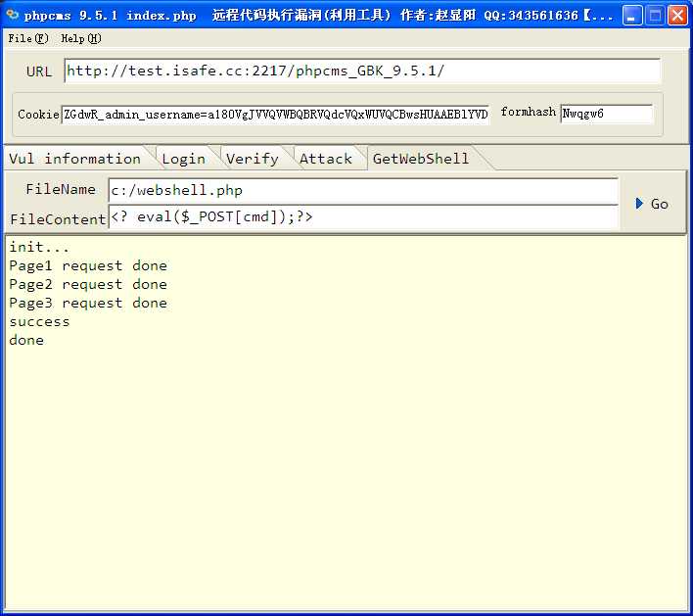The width and height of the screenshot is (693, 616).
Task: Click the 'init...' log line
Action: pos(39,247)
